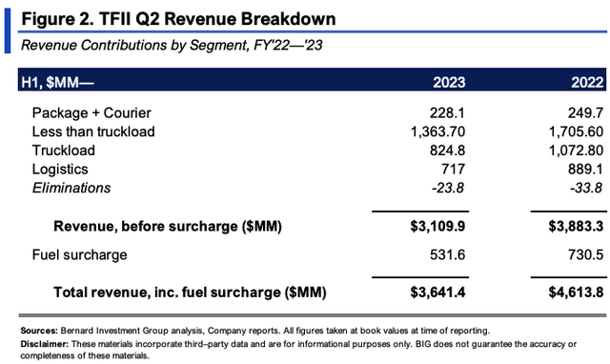Select the Less than truckload 2023 value 1,363.70
The height and width of the screenshot is (364, 610).
pos(437,131)
